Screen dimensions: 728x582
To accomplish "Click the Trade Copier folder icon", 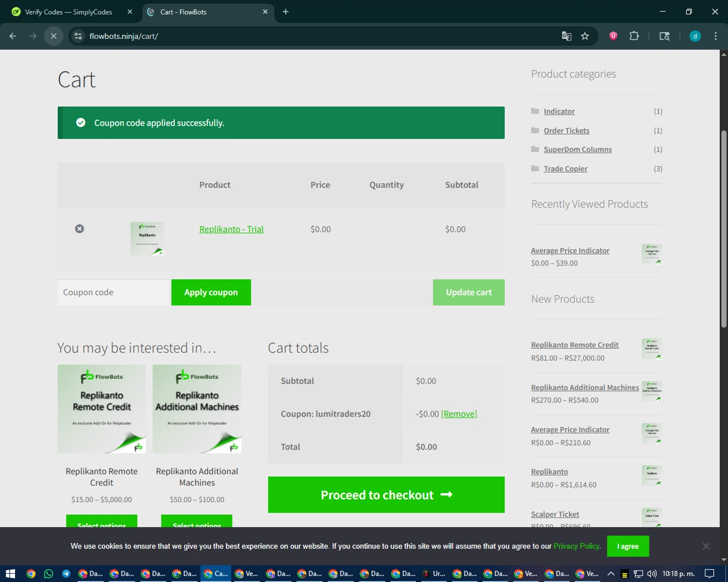I will pyautogui.click(x=535, y=168).
